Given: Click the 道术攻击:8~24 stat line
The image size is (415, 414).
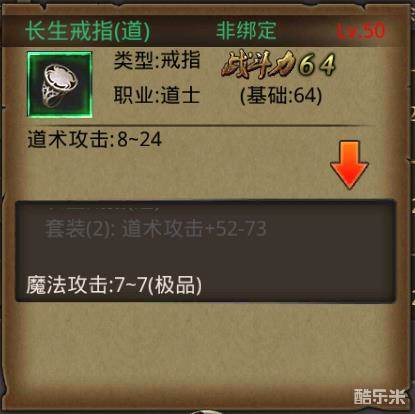Looking at the screenshot, I should point(95,139).
